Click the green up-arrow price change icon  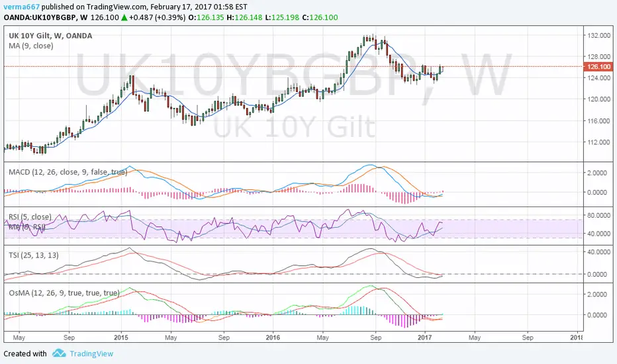point(124,17)
